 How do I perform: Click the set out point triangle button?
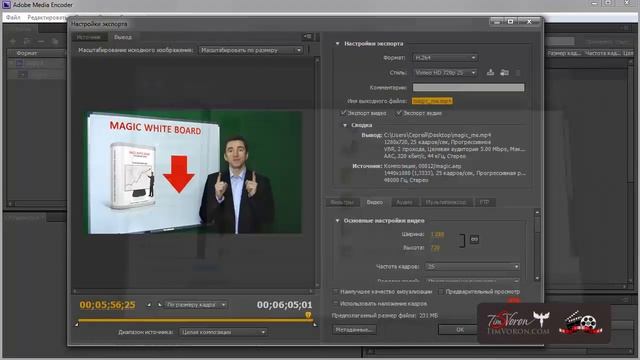pos(159,305)
